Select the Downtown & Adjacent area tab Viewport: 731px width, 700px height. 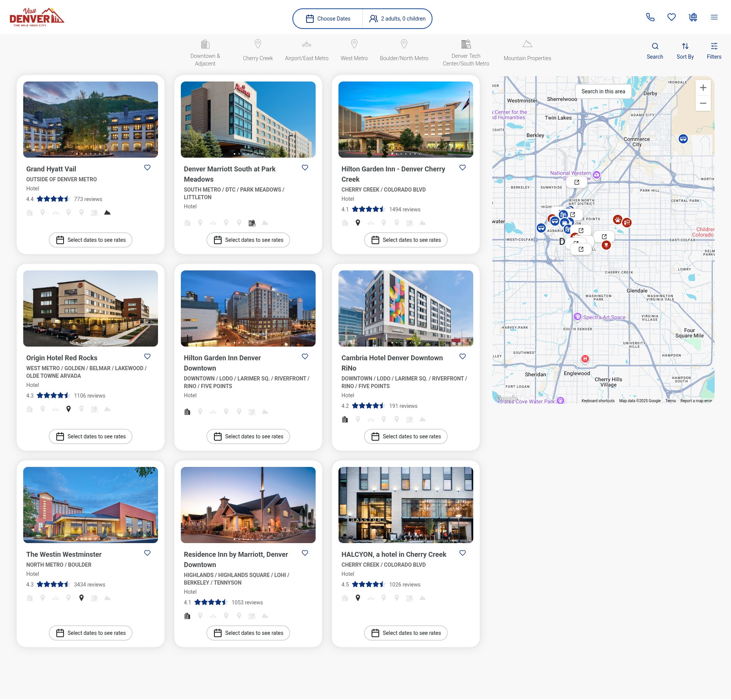click(205, 53)
